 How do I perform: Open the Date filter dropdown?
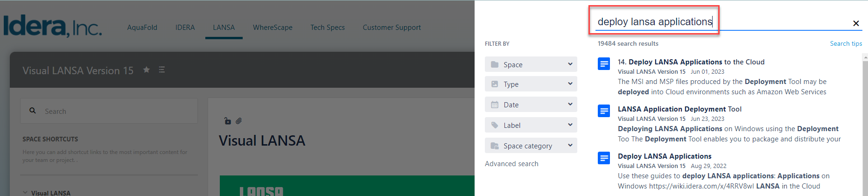pos(531,105)
